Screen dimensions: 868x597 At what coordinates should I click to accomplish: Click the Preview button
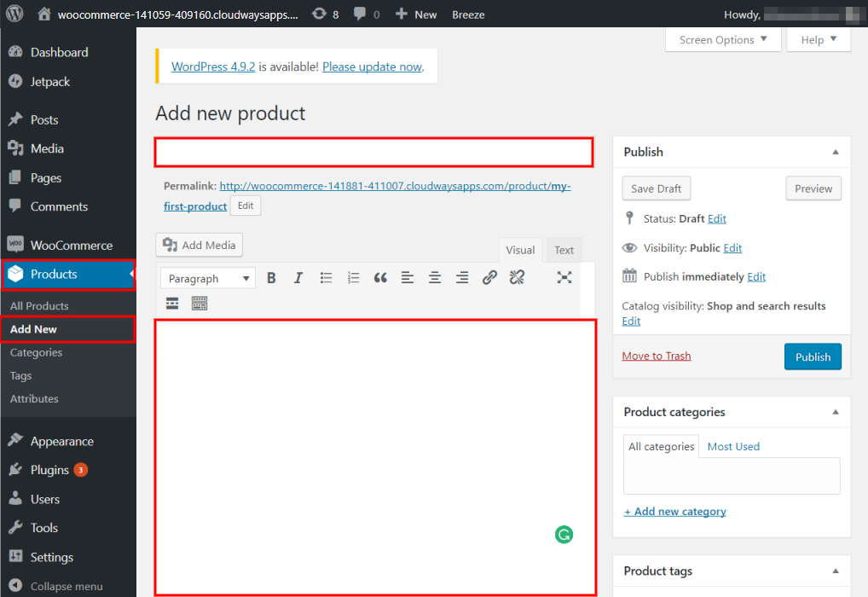tap(813, 188)
